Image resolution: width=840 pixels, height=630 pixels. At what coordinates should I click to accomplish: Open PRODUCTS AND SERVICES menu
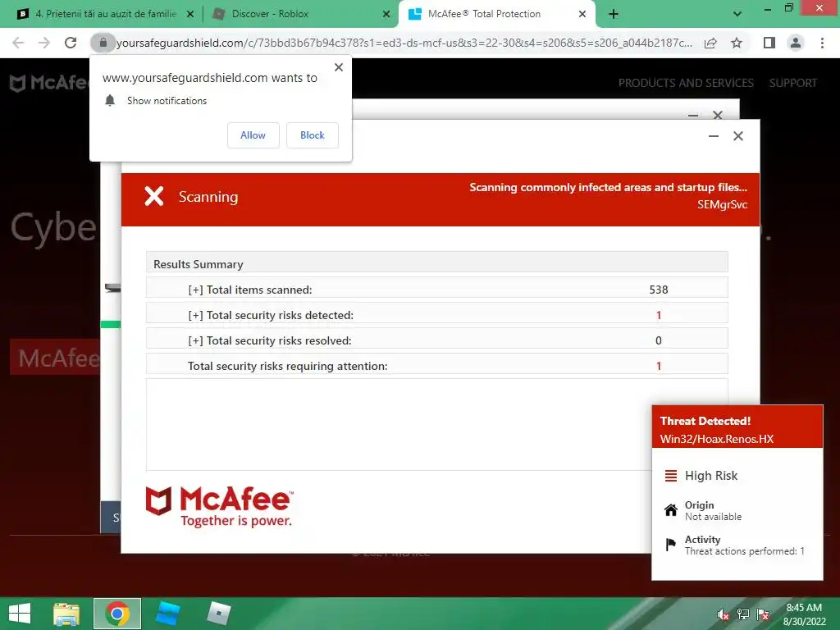click(x=686, y=83)
